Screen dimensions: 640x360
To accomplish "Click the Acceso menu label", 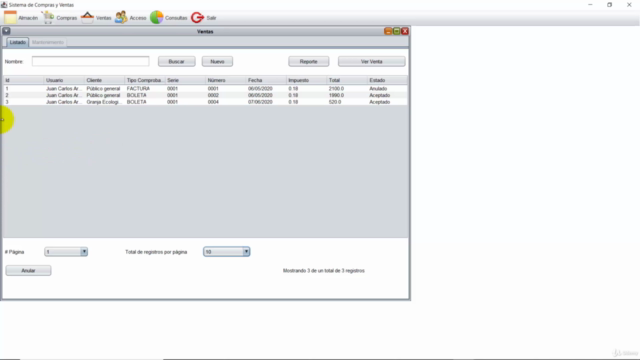I will pos(138,18).
